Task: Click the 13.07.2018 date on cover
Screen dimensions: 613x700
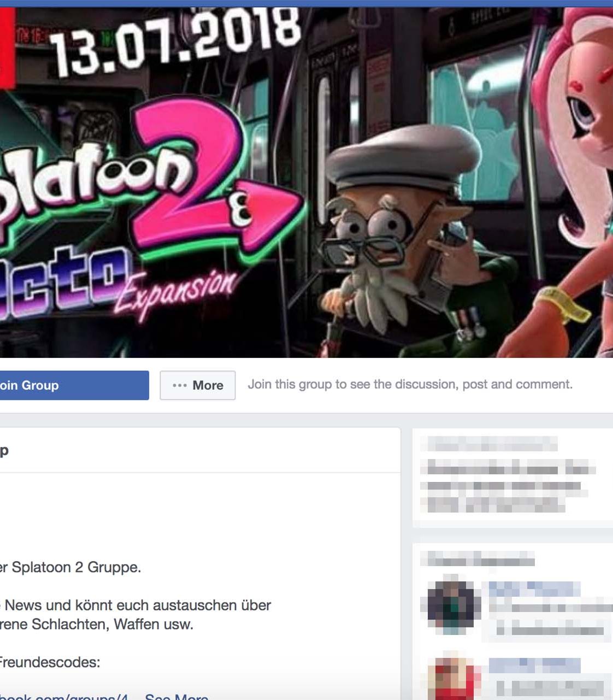Action: pos(175,41)
